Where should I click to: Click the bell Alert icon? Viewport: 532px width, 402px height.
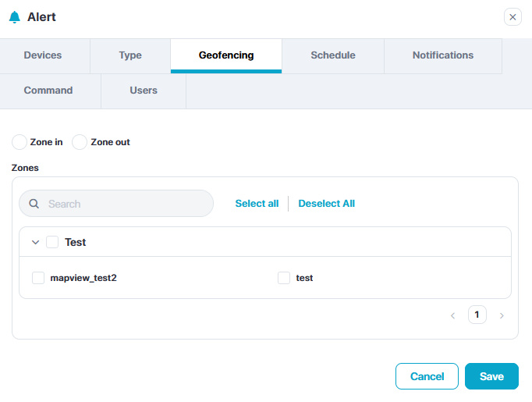(14, 17)
